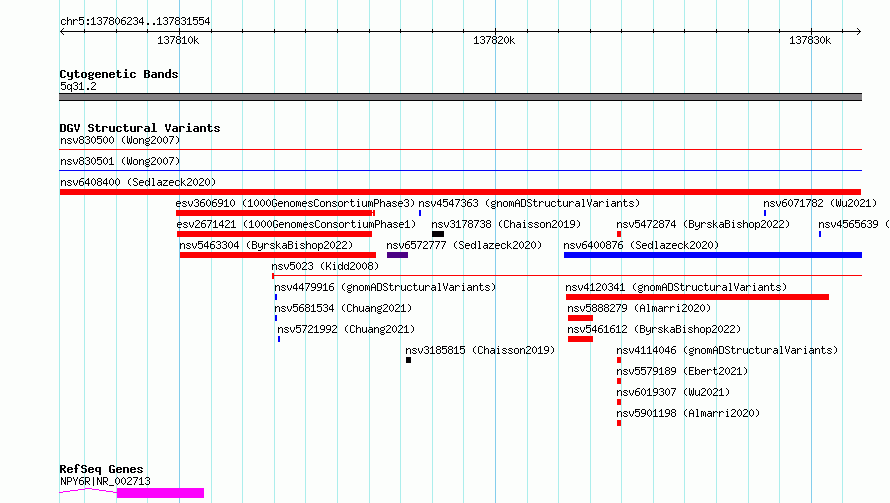Click the blue nsv6400876 variant bar
This screenshot has height=503, width=890.
[x=713, y=255]
